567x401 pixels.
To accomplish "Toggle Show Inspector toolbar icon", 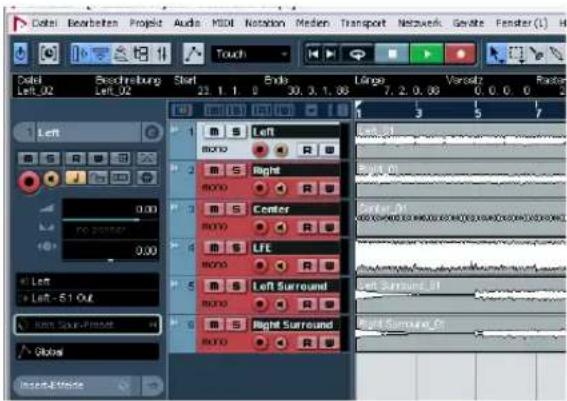I will (80, 54).
